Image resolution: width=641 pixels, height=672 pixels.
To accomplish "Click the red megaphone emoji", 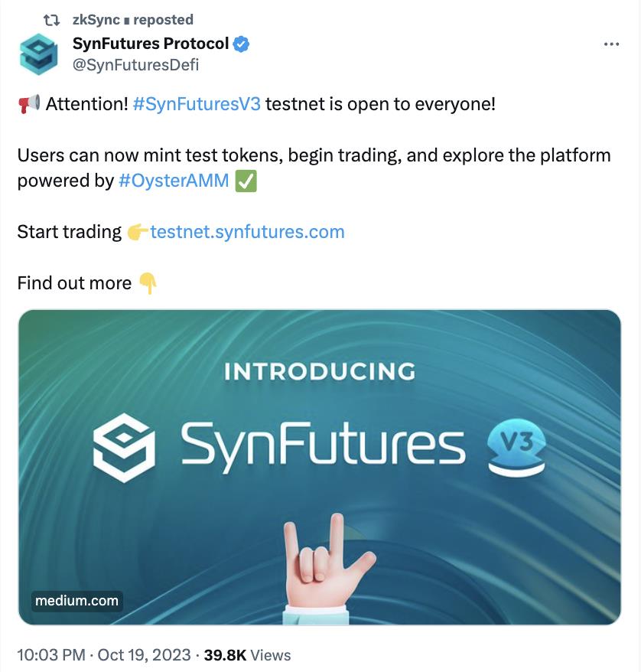I will click(x=28, y=104).
